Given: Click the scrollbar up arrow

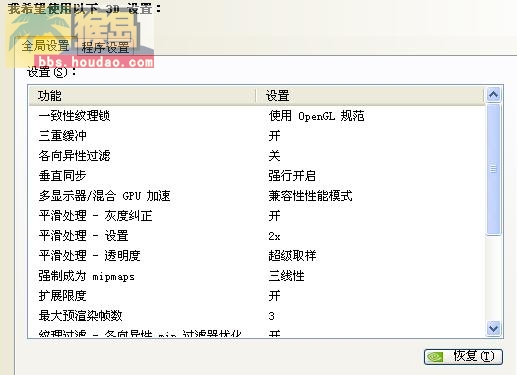Looking at the screenshot, I should pos(493,95).
